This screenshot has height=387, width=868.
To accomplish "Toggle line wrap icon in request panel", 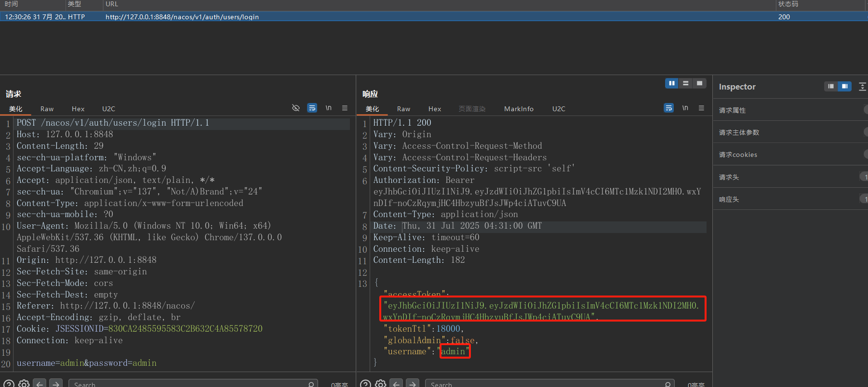I will click(x=312, y=108).
